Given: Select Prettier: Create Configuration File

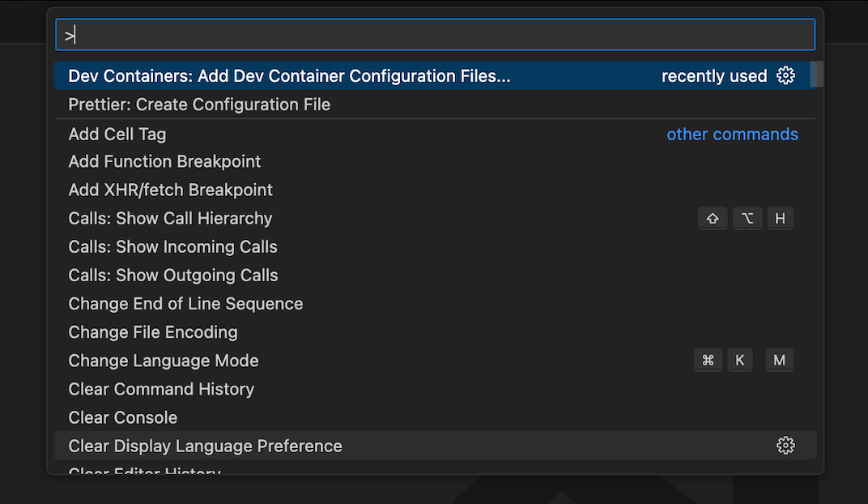Looking at the screenshot, I should 435,105.
